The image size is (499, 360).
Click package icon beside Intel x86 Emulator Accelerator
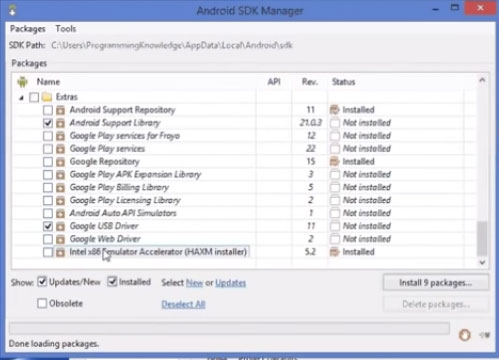(60, 252)
